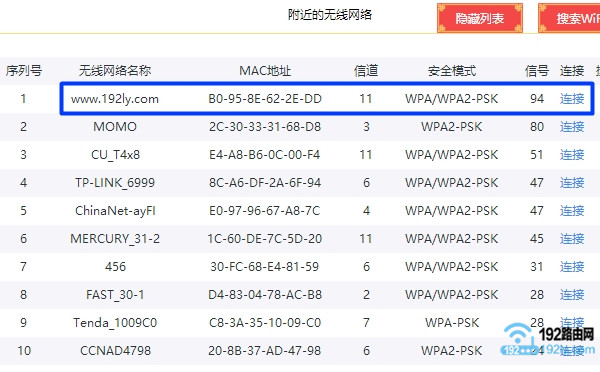Select the FAST_30-1 network name

coord(115,295)
